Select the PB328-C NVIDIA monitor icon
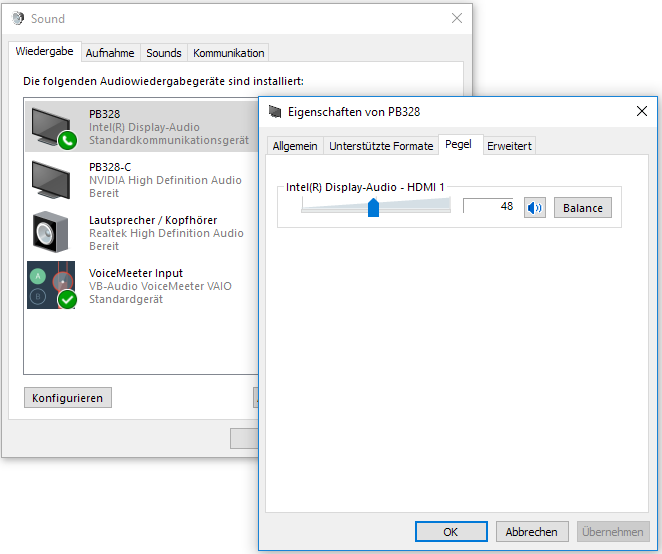 coord(51,180)
